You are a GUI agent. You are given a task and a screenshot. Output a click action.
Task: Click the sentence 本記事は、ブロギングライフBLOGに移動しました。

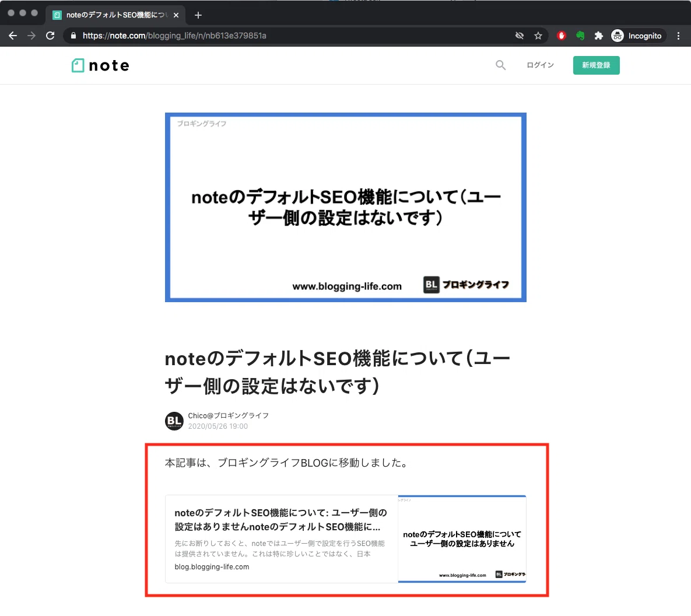tap(287, 463)
